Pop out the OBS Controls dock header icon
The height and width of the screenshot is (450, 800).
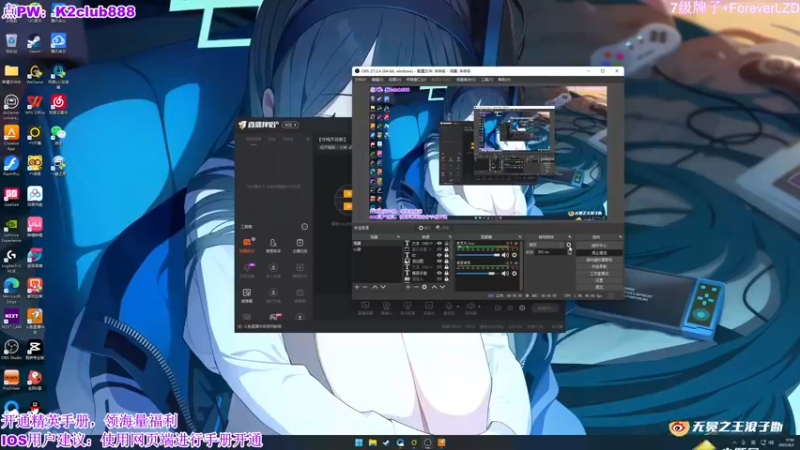coord(620,237)
